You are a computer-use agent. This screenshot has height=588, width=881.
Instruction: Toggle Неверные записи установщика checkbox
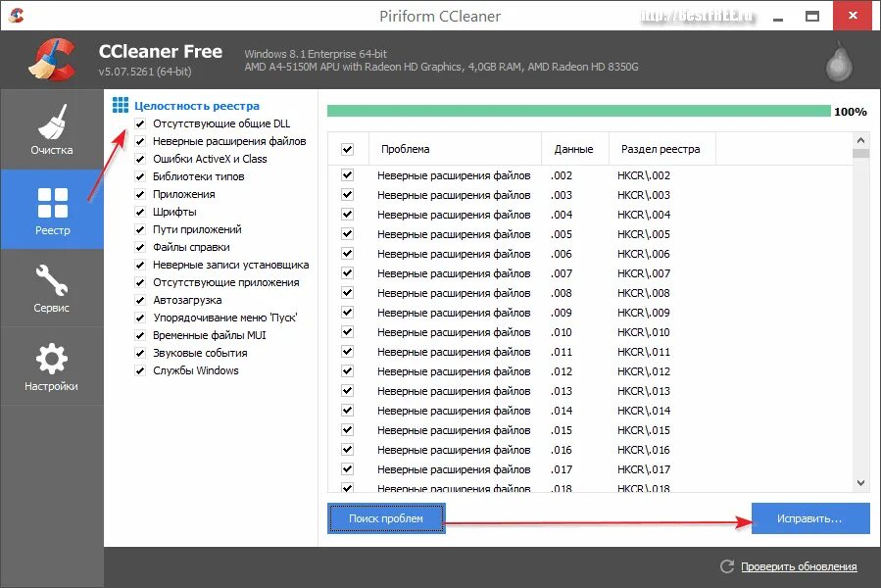pos(140,265)
